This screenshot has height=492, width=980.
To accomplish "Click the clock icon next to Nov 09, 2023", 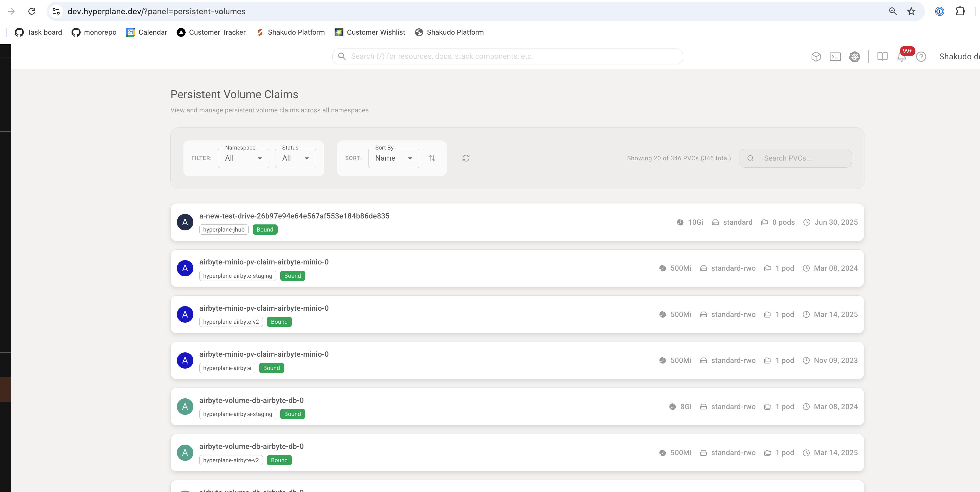I will click(806, 360).
